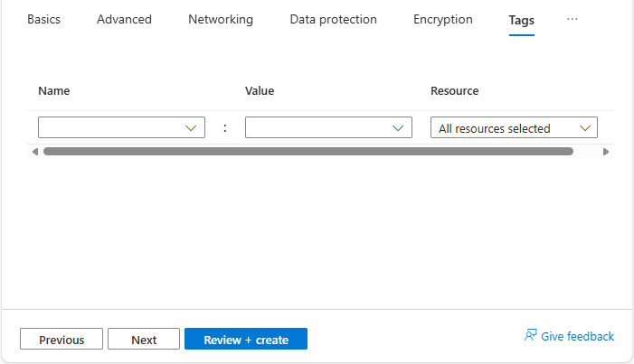Switch to the Advanced tab

(x=124, y=19)
